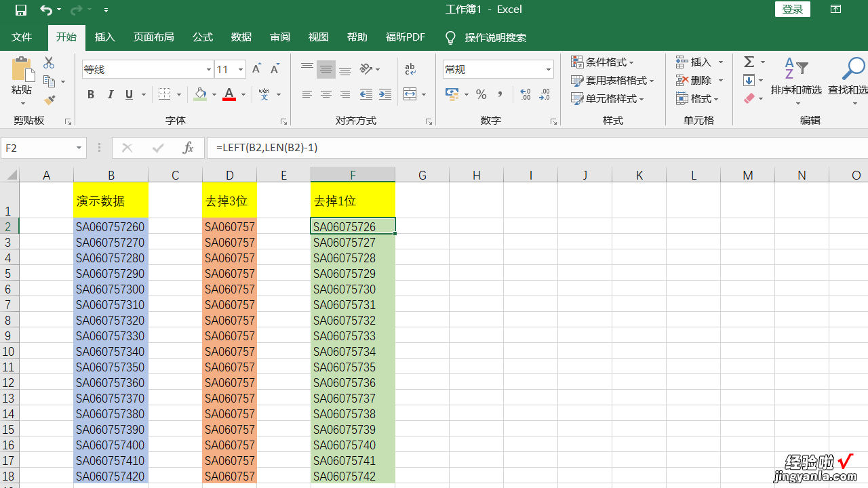Decrease indent icon

[x=366, y=94]
